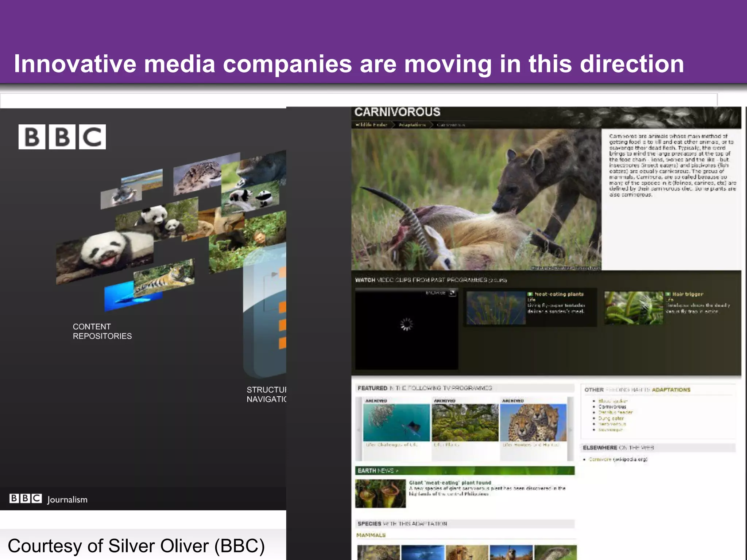Click the hyena main photo
Viewport: 747px width, 560px height.
point(476,199)
